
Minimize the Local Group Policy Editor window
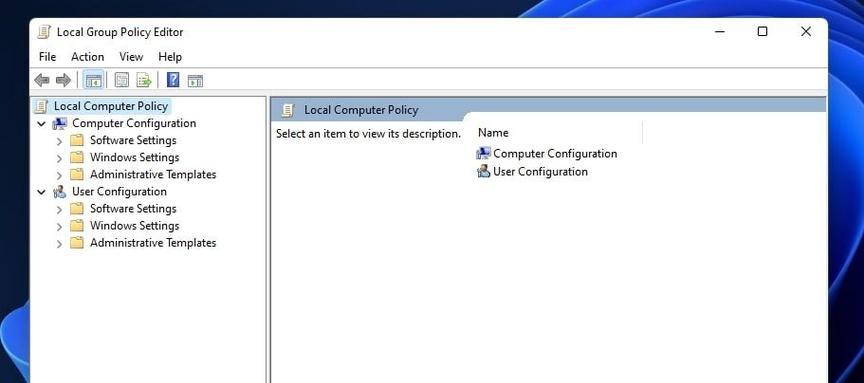[x=720, y=32]
